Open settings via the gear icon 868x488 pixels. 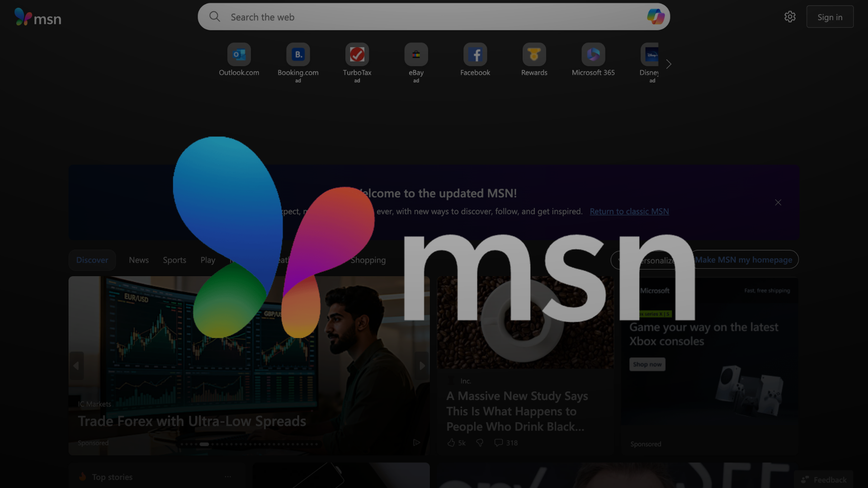[x=789, y=17]
